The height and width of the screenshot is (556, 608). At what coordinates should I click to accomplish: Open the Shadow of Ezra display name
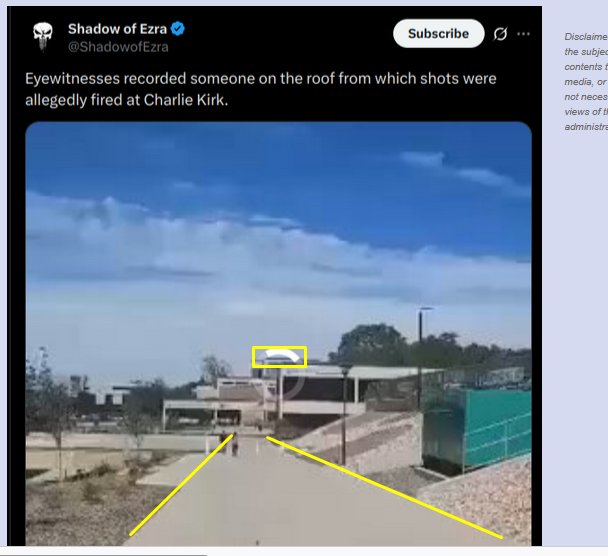[x=117, y=29]
